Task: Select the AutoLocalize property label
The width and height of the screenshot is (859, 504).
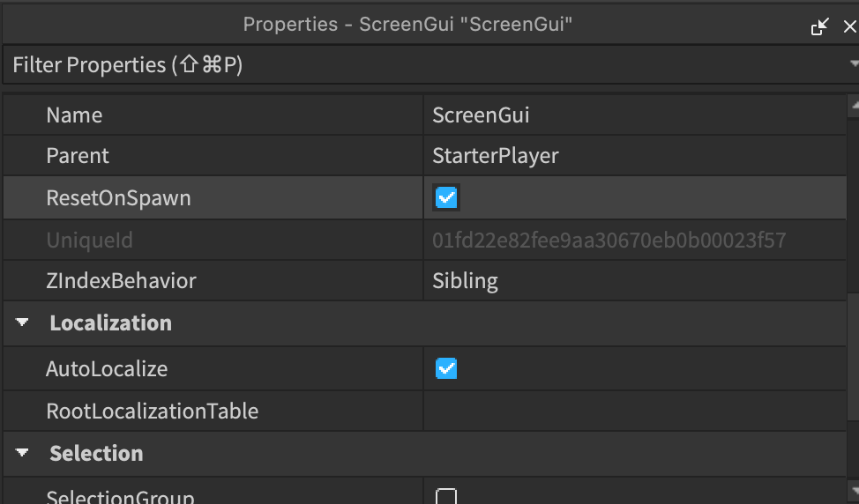Action: [107, 368]
